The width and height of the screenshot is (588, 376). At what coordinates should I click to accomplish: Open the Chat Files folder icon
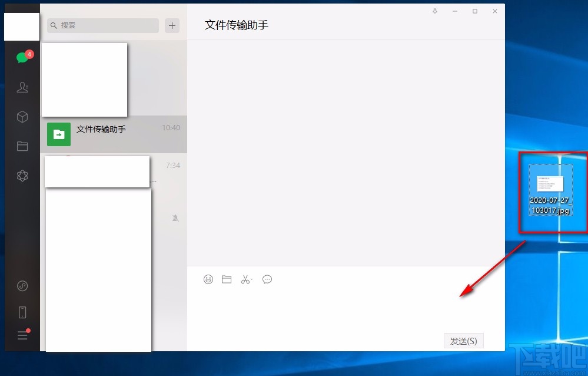click(x=22, y=146)
